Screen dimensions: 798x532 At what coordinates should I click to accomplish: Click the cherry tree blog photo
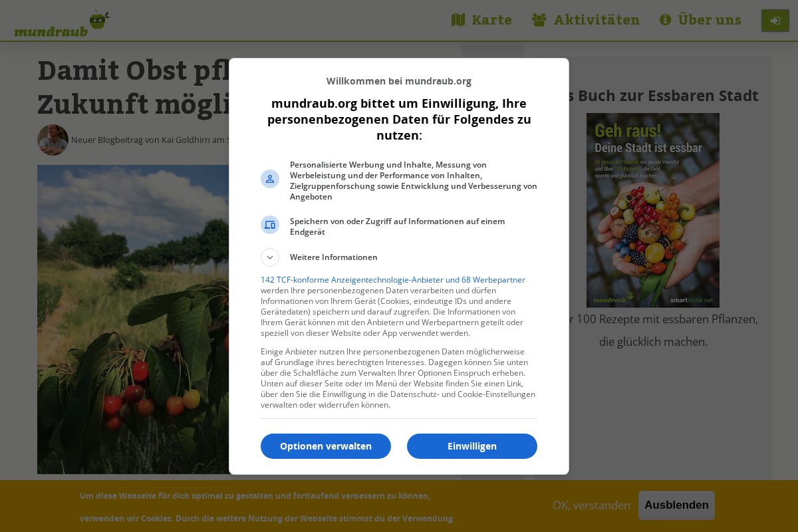[133, 319]
